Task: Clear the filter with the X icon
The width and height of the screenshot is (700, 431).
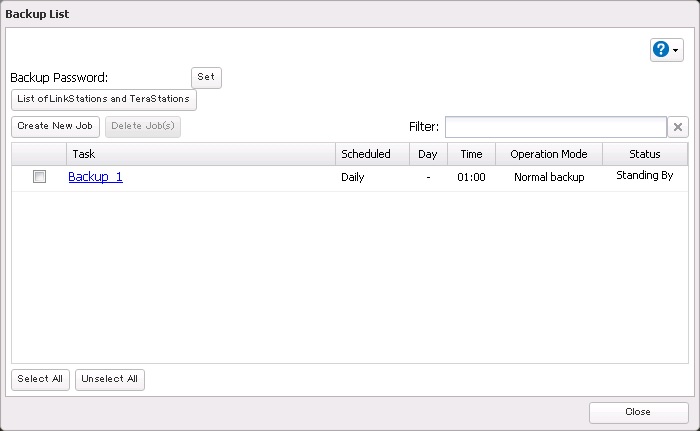Action: pyautogui.click(x=678, y=127)
